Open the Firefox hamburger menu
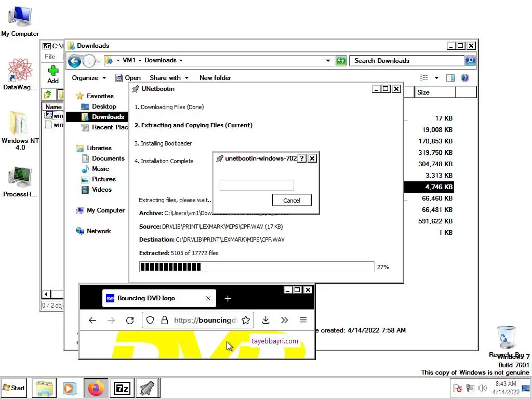 tap(303, 320)
